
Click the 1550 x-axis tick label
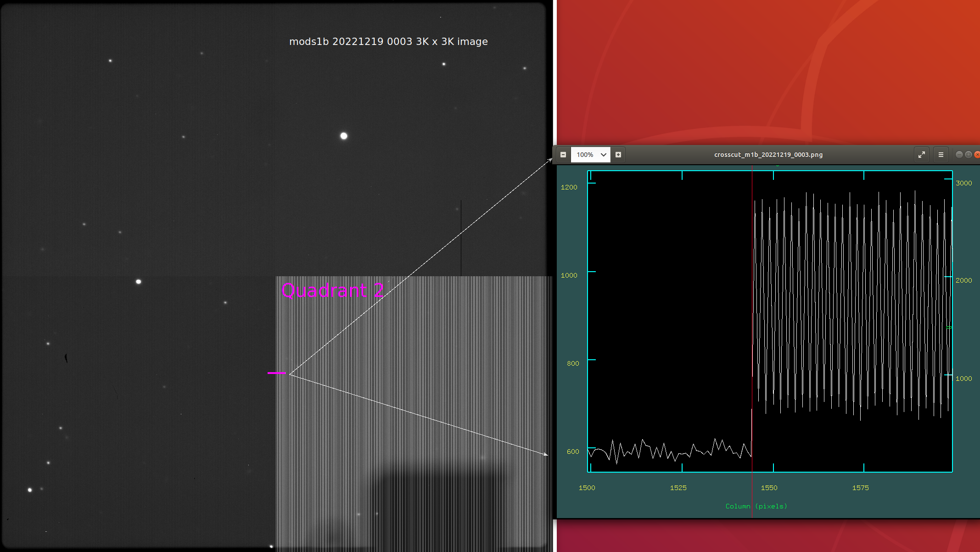tap(769, 488)
